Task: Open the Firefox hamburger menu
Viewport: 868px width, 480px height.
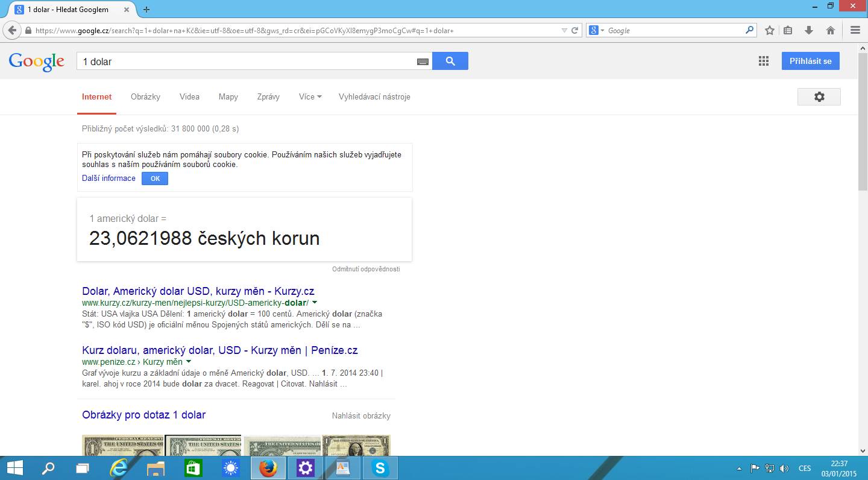Action: 855,30
